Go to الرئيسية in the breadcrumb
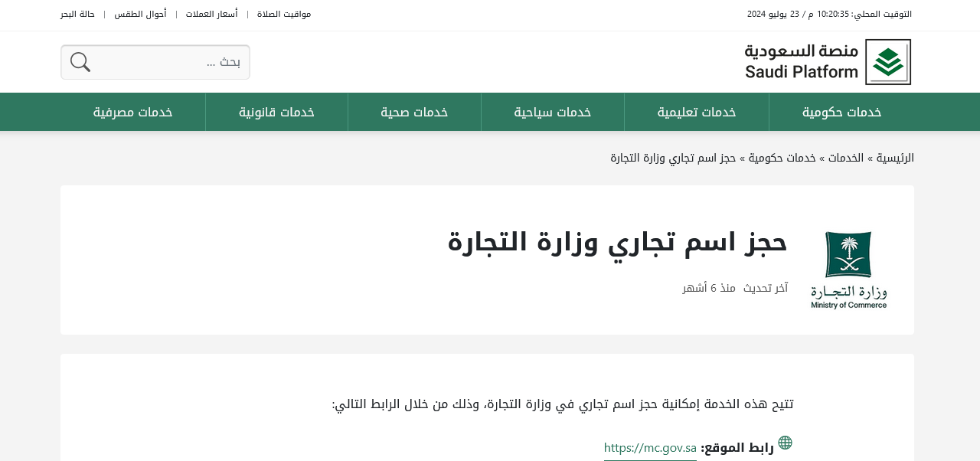The width and height of the screenshot is (980, 461). click(895, 158)
